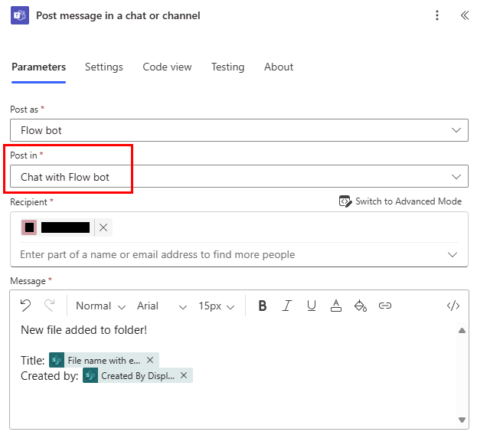477x448 pixels.
Task: Switch to the Parameters tab
Action: pyautogui.click(x=38, y=67)
